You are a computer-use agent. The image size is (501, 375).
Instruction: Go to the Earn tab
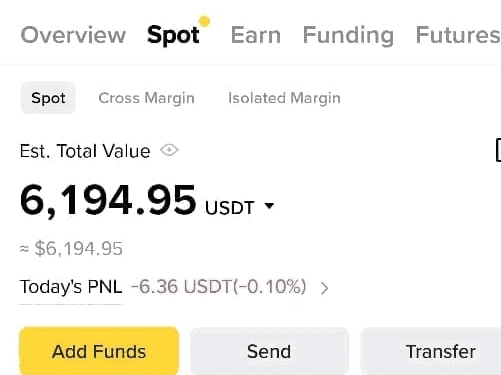(x=256, y=35)
